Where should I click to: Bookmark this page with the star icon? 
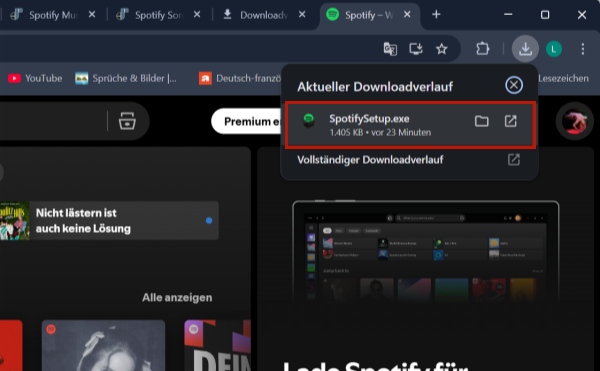pyautogui.click(x=442, y=49)
